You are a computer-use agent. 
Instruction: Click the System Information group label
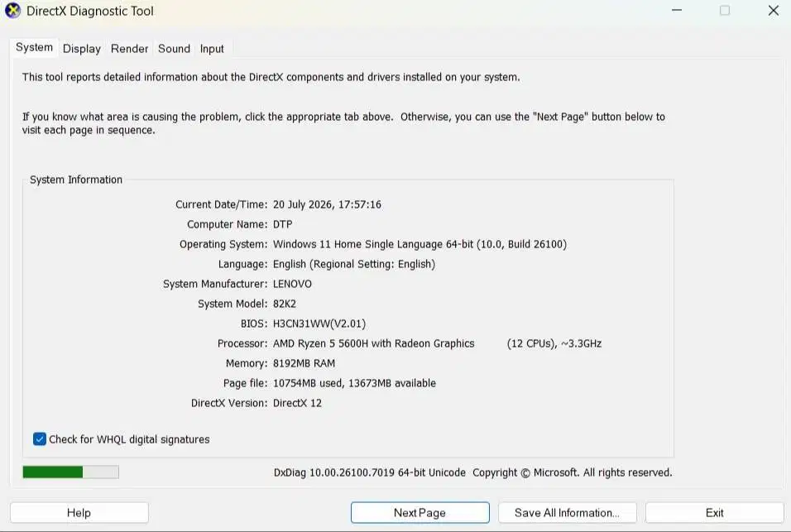pyautogui.click(x=75, y=180)
